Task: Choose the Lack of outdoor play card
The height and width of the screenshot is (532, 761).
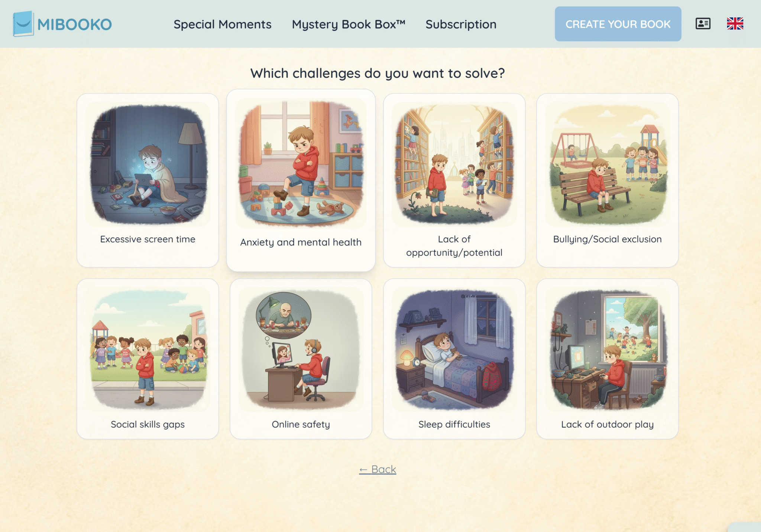Action: pos(608,359)
